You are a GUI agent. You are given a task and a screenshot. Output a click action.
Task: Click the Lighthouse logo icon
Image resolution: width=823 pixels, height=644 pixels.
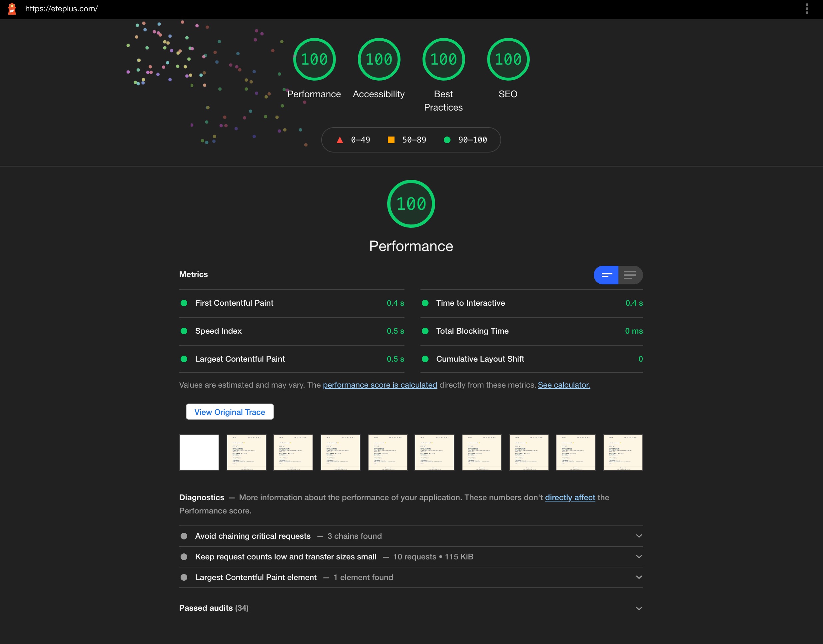(x=12, y=9)
